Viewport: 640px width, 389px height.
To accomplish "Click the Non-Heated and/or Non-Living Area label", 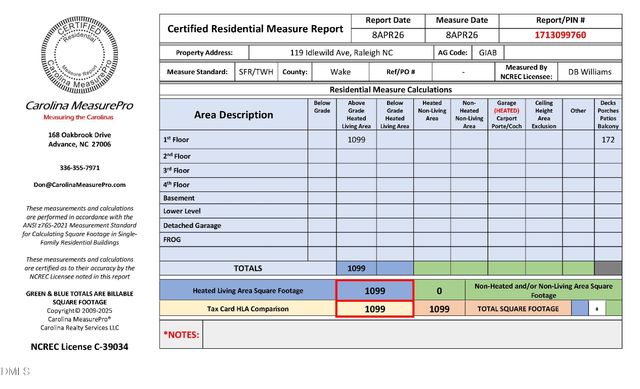I will 543,290.
